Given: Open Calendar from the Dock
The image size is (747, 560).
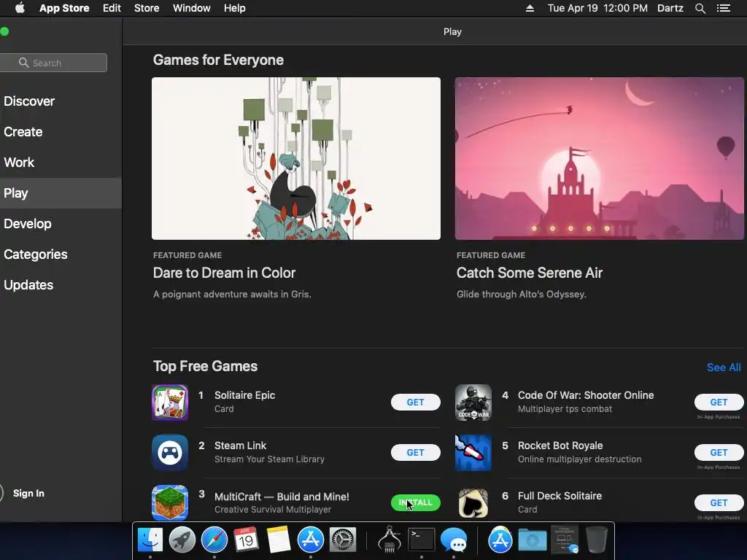Looking at the screenshot, I should [x=246, y=540].
